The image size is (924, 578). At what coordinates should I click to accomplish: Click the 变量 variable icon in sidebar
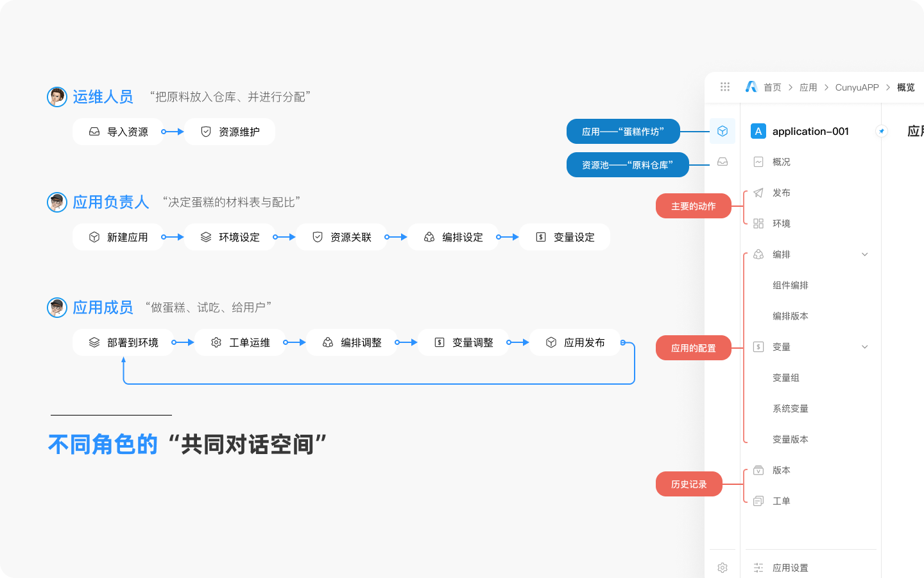pos(758,347)
